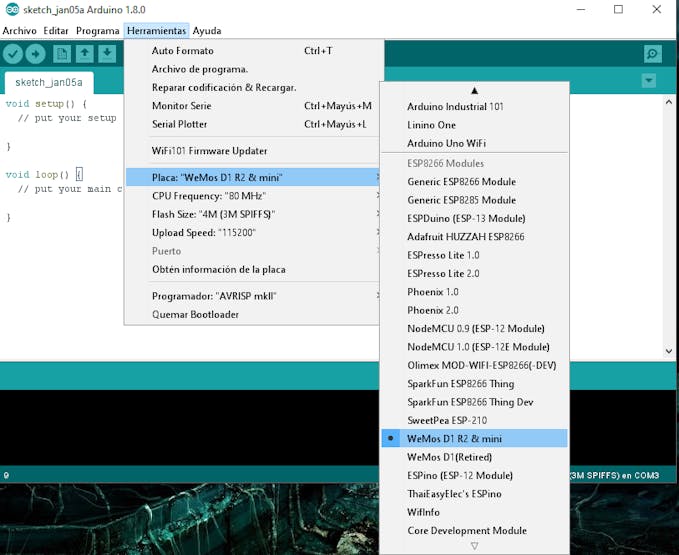
Task: Click the void loop() code line
Action: [44, 175]
